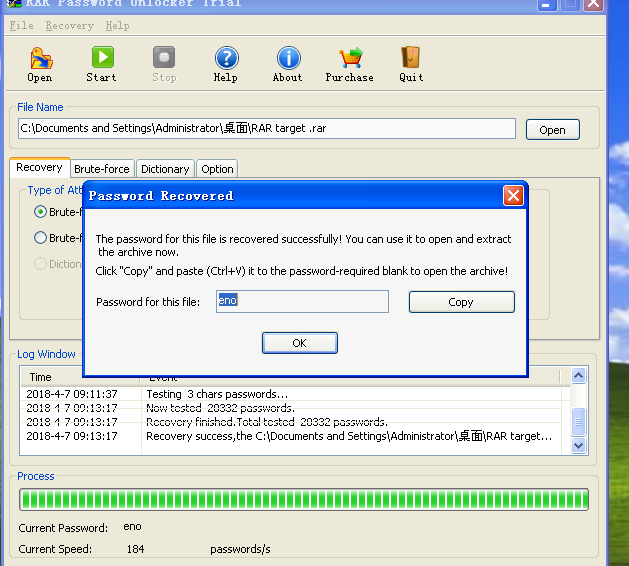The image size is (629, 566).
Task: Click the grey Stop toolbar icon
Action: [164, 57]
